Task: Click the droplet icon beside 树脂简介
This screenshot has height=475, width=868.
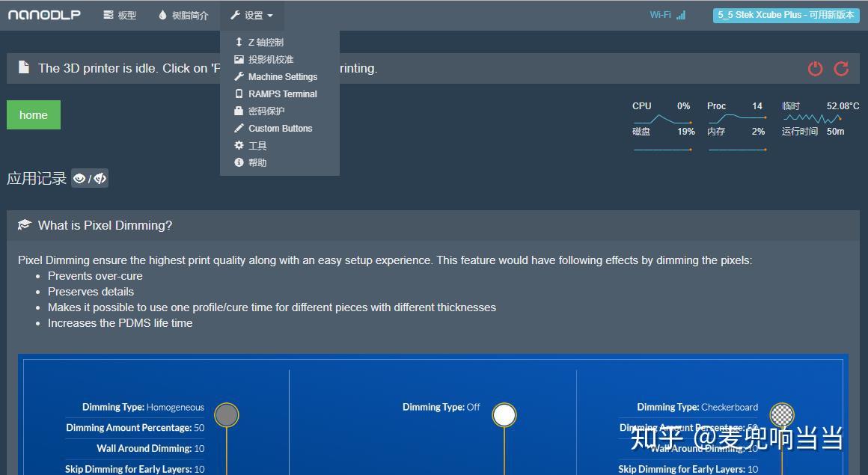Action: coord(162,13)
